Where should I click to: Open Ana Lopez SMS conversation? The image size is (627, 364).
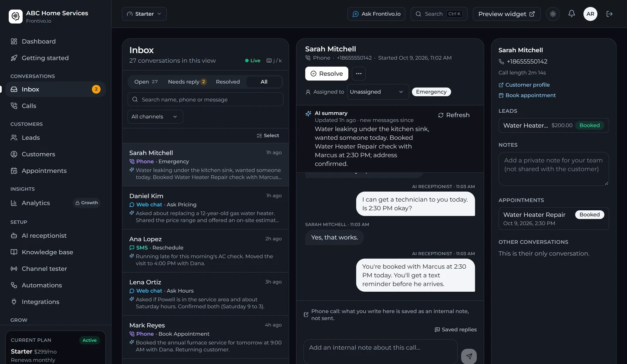(x=205, y=251)
